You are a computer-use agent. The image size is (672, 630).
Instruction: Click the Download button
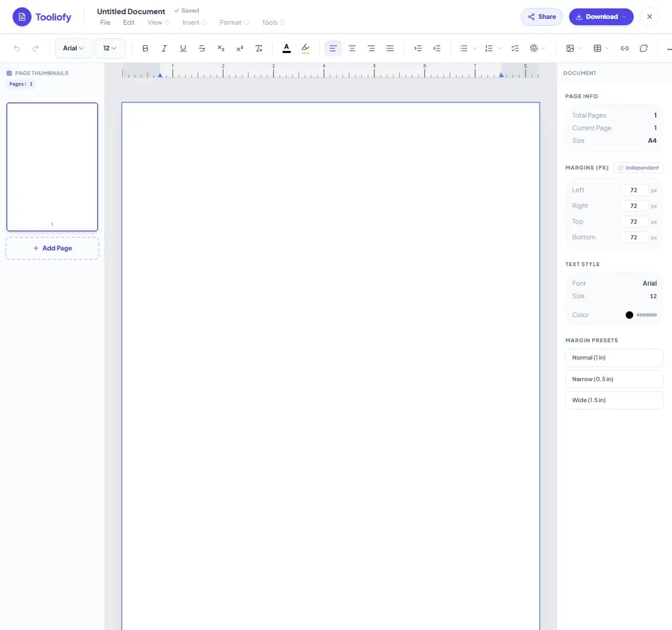click(601, 17)
